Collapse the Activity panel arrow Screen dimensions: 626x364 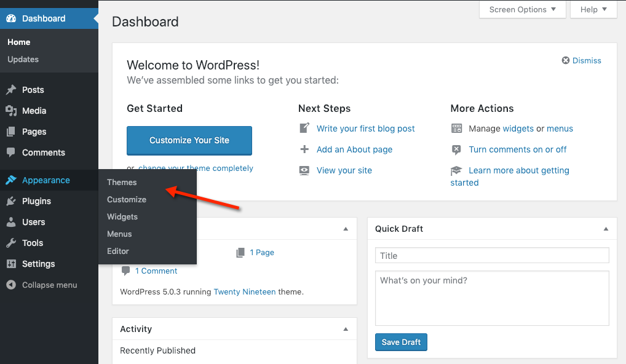click(x=346, y=329)
